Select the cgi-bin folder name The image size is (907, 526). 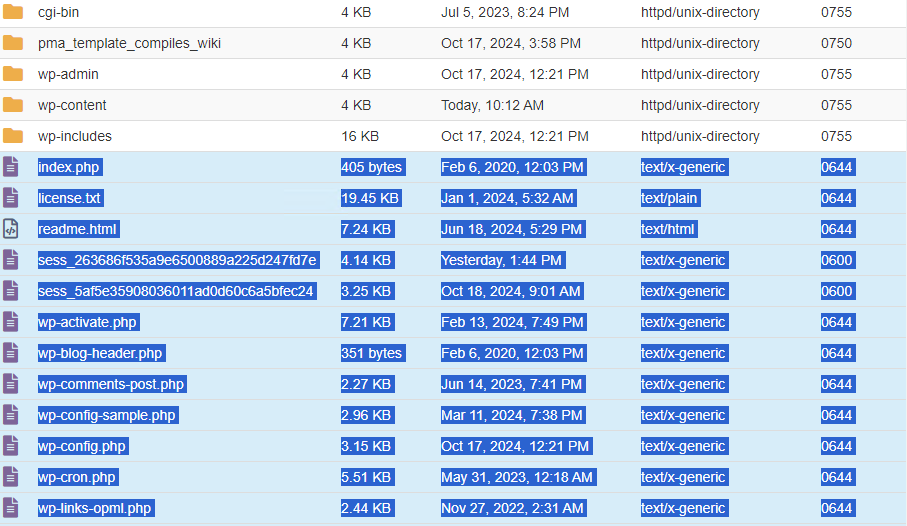(58, 12)
